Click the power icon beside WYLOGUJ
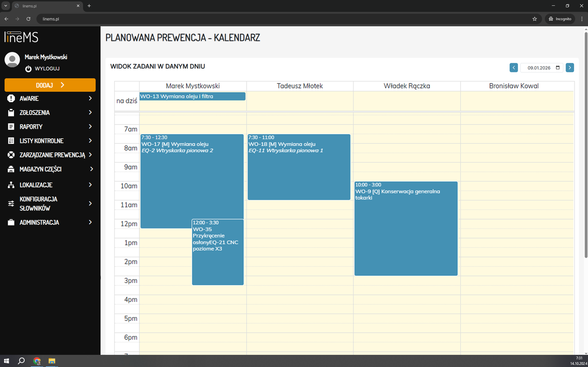This screenshot has height=367, width=588. (28, 69)
